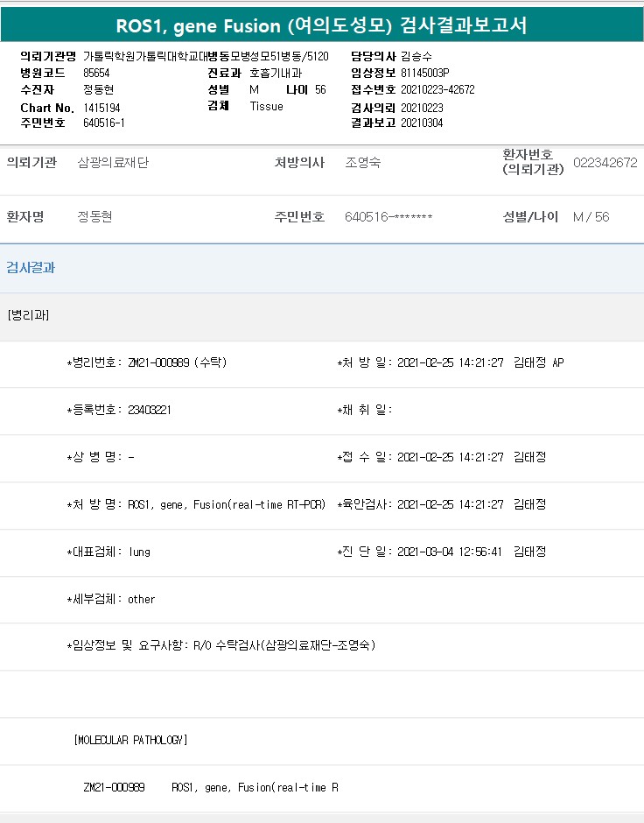Select 의뢰기관 value '삼광의료재단'
The image size is (644, 823).
(x=113, y=163)
